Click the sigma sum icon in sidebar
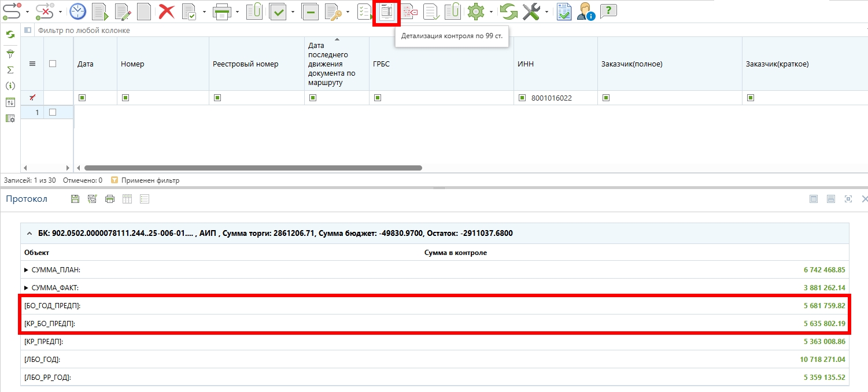Image resolution: width=868 pixels, height=392 pixels. (10, 70)
